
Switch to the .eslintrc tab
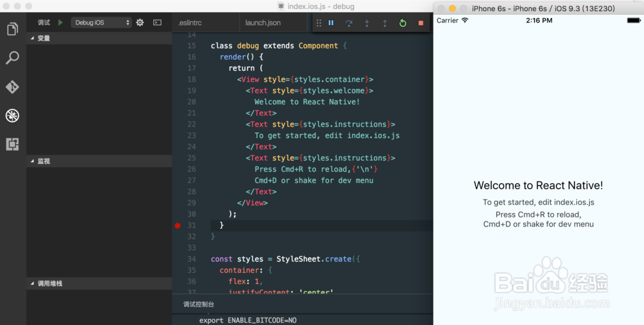[x=190, y=23]
